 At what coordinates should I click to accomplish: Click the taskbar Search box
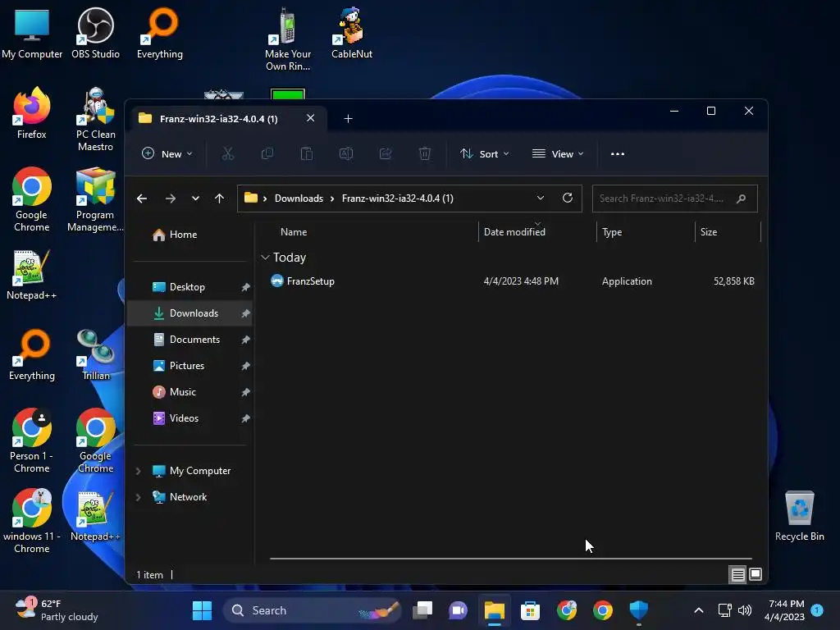pos(312,610)
